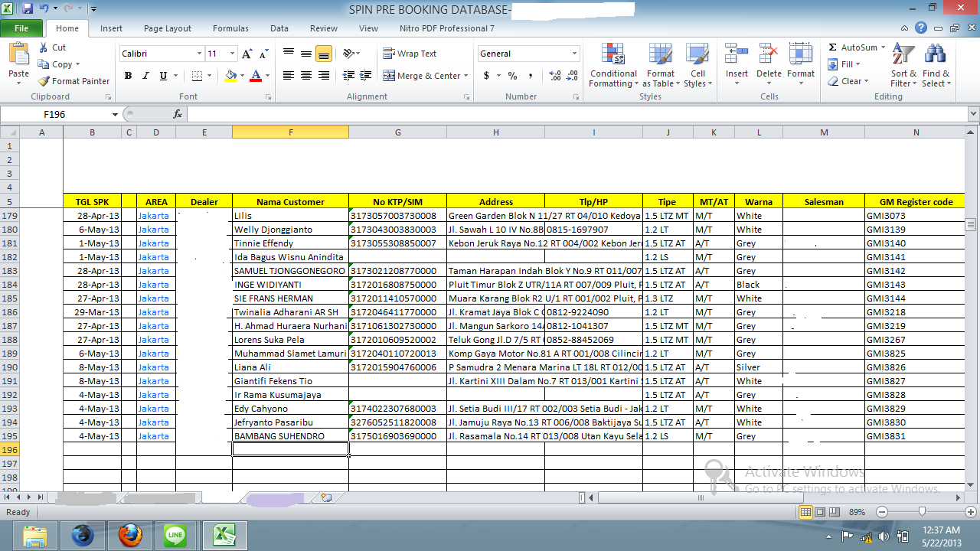Click Insert Function fx button
The image size is (980, 551).
178,114
